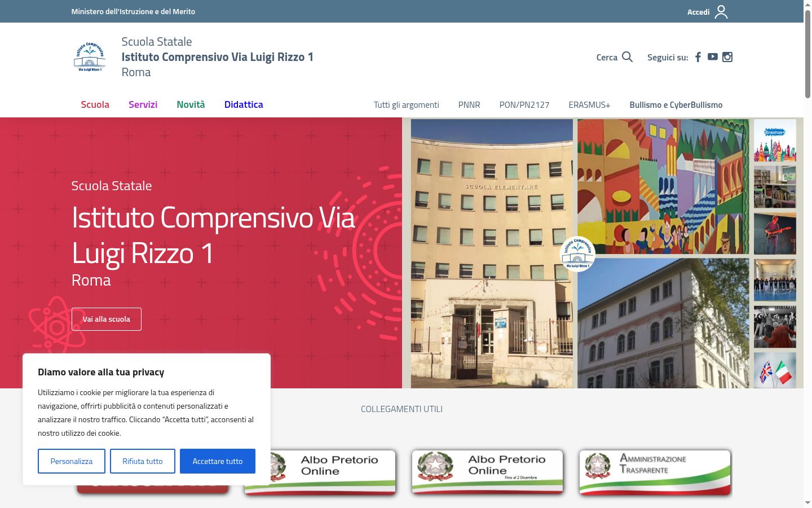Open the PNNR link
812x508 pixels.
pyautogui.click(x=469, y=105)
